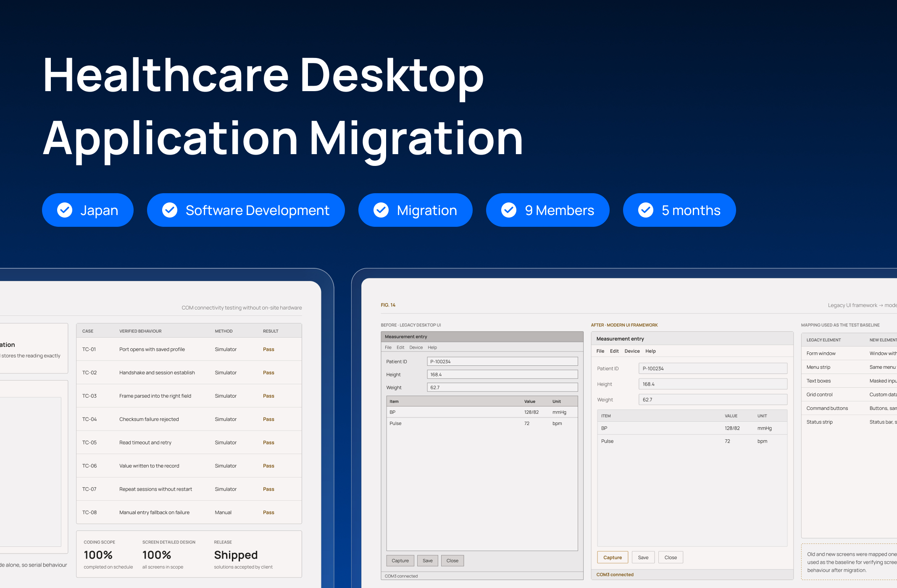
Task: Click COM3 connected status in modern window
Action: click(615, 575)
